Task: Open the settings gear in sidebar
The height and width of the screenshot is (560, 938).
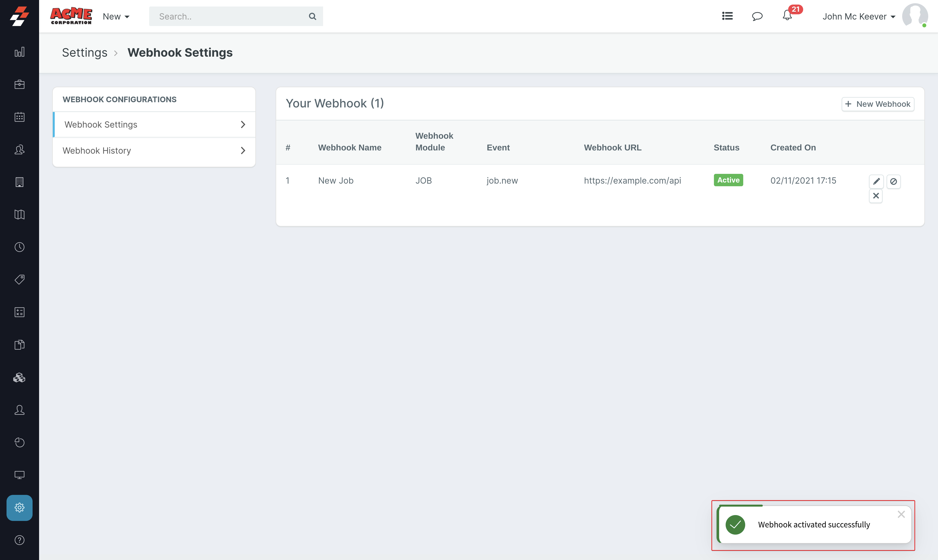Action: (19, 507)
